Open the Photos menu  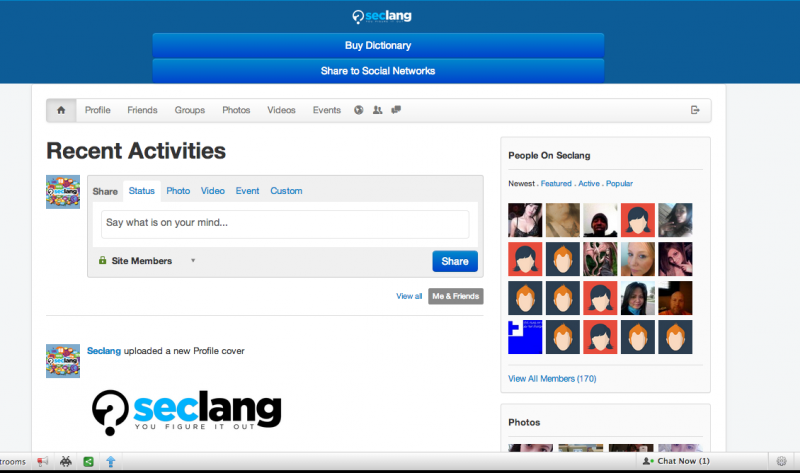click(x=236, y=110)
